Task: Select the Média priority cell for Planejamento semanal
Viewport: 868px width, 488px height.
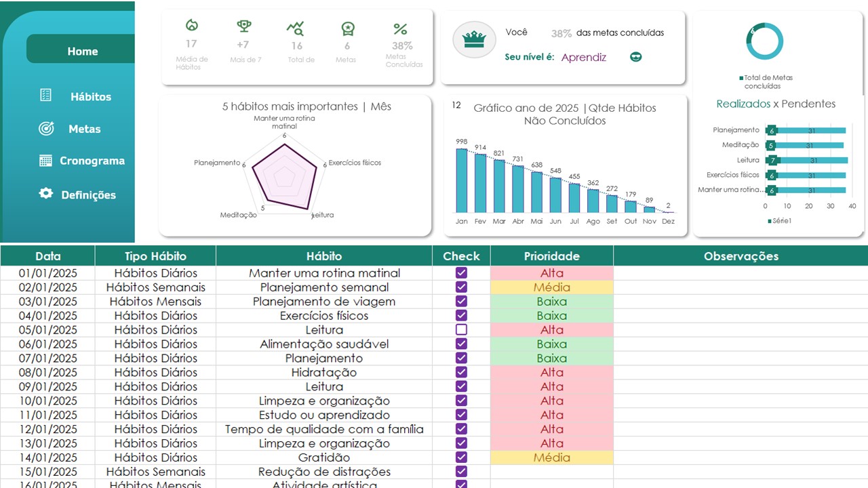Action: pyautogui.click(x=551, y=287)
